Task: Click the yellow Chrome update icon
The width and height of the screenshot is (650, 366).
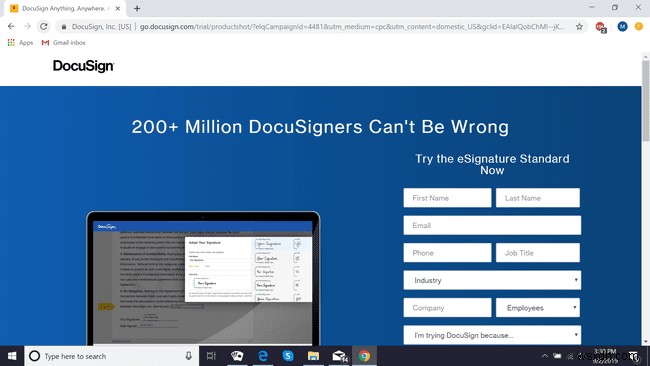Action: pyautogui.click(x=639, y=27)
